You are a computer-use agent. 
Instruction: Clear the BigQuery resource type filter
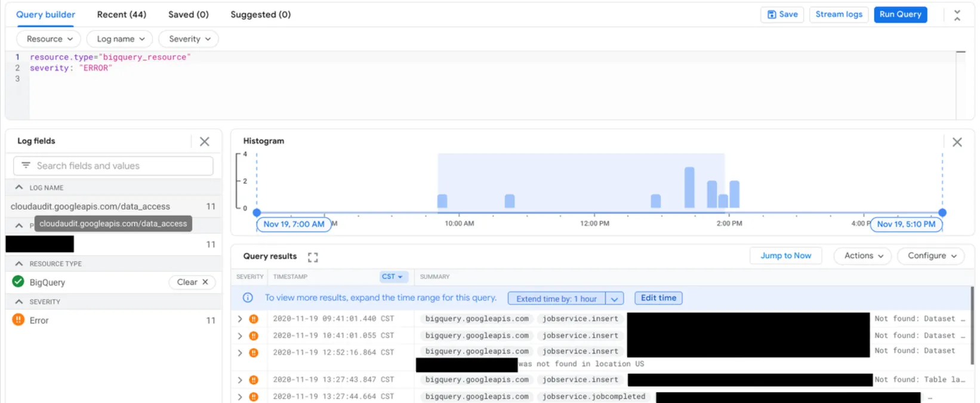[x=192, y=282]
